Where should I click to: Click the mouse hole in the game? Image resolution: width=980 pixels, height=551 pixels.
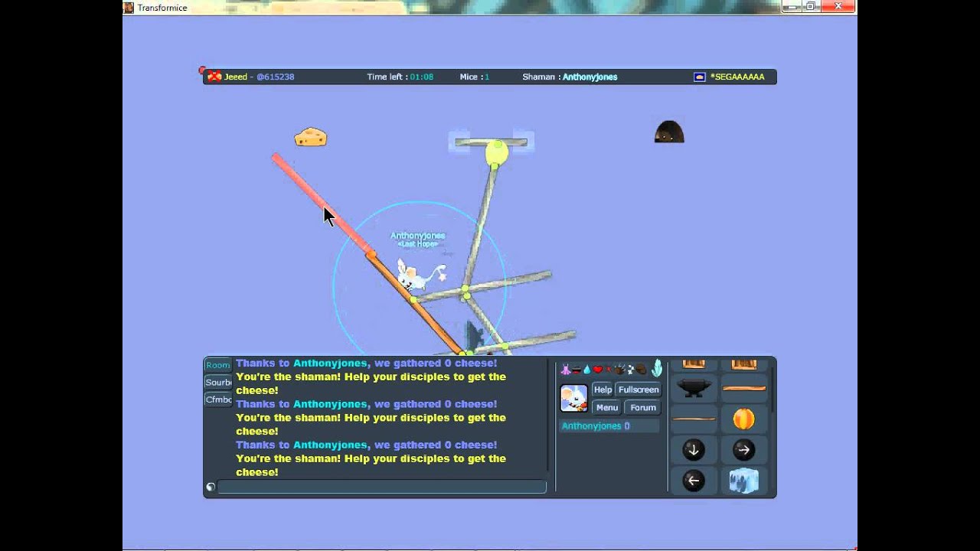pos(669,132)
